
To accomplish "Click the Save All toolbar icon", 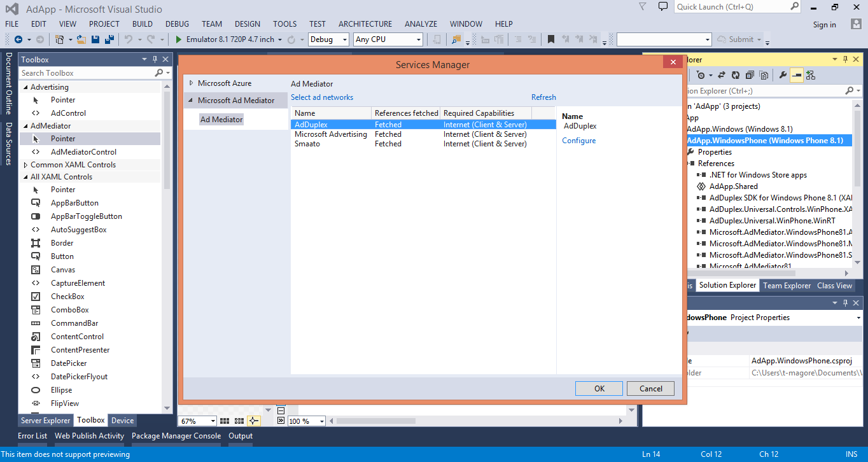I will tap(109, 39).
